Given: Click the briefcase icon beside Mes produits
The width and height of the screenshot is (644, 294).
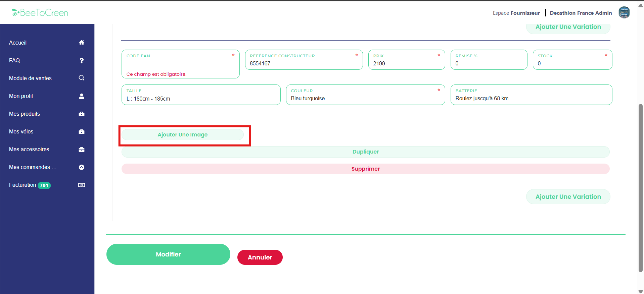Looking at the screenshot, I should tap(81, 114).
